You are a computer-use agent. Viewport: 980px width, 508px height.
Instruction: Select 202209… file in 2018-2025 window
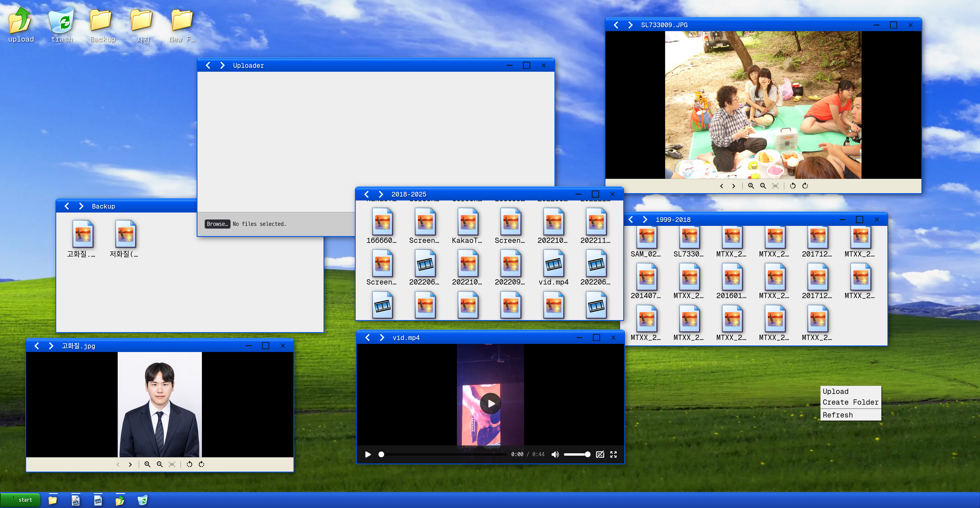click(511, 268)
